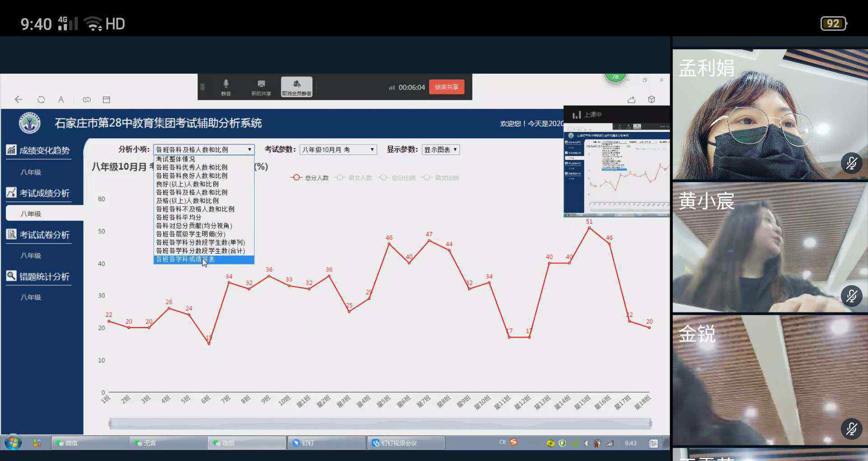Click the muted mic icon on 黄小宸's video
This screenshot has height=461, width=868.
pos(852,296)
